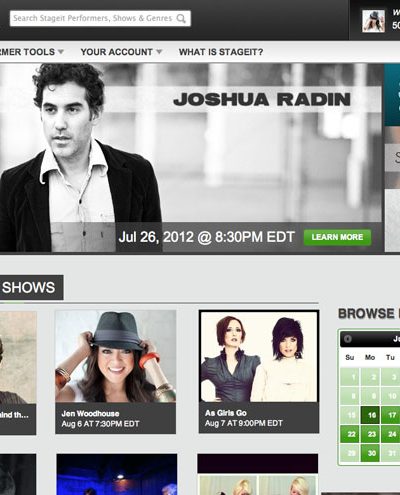Click the Stageit search input field
400x495 pixels.
point(100,18)
